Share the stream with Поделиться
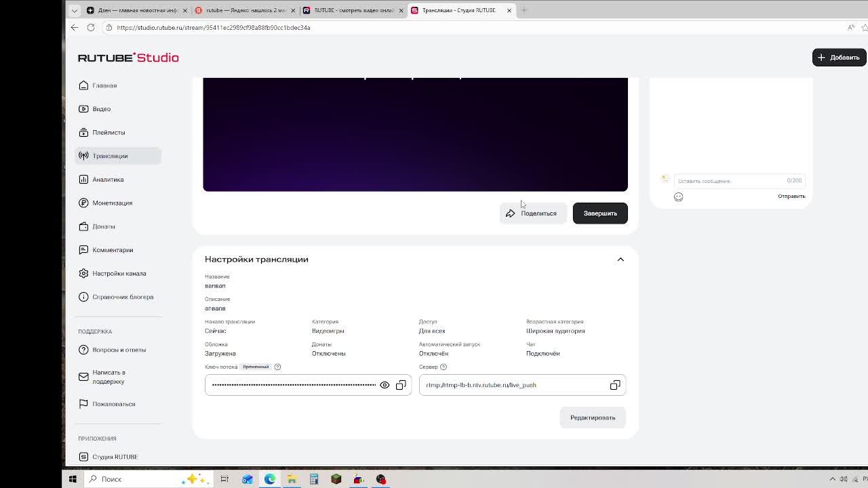The image size is (868, 488). tap(532, 213)
